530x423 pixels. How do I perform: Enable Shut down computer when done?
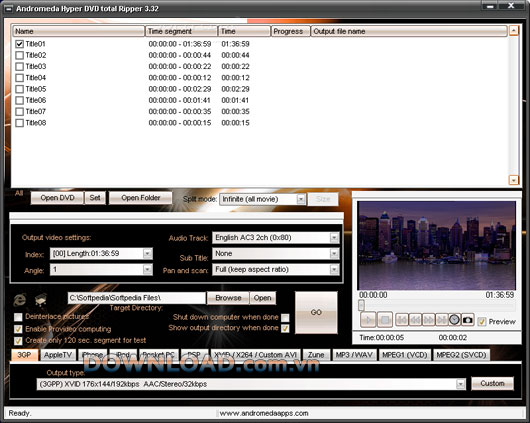[285, 318]
